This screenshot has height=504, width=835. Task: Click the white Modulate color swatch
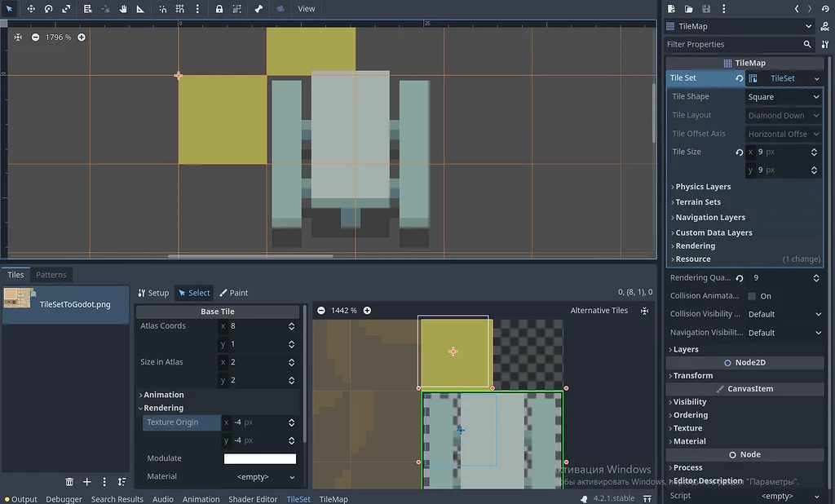tap(260, 458)
